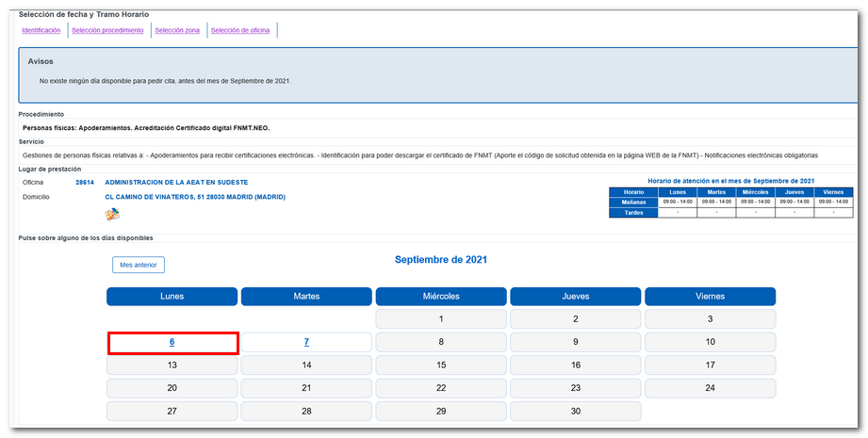Return to Selección zona step
Screen dimensions: 868x438
coord(177,31)
